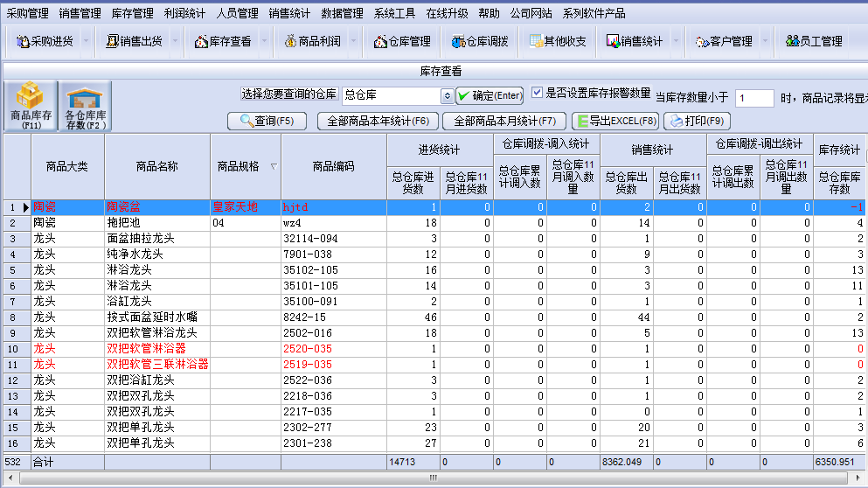Screen dimensions: 868x488
Task: Open dropdown arrow beside 采购进货
Action: click(x=85, y=41)
